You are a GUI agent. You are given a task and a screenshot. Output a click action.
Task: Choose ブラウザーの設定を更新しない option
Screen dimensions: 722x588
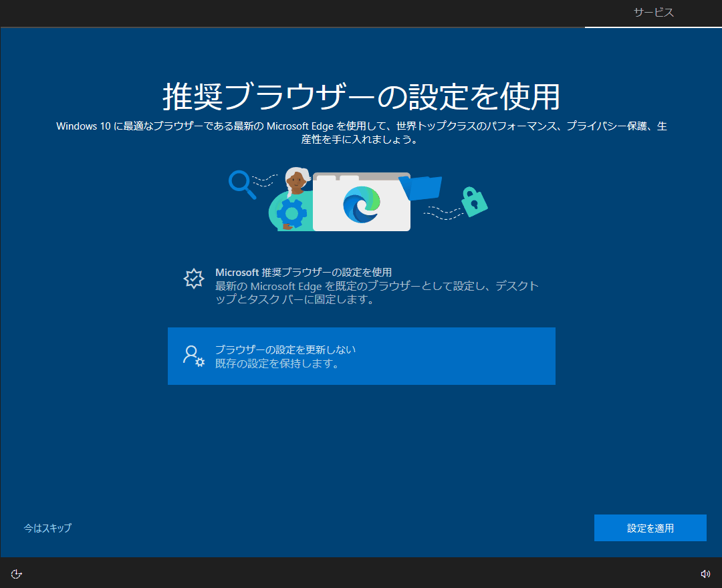click(x=362, y=356)
